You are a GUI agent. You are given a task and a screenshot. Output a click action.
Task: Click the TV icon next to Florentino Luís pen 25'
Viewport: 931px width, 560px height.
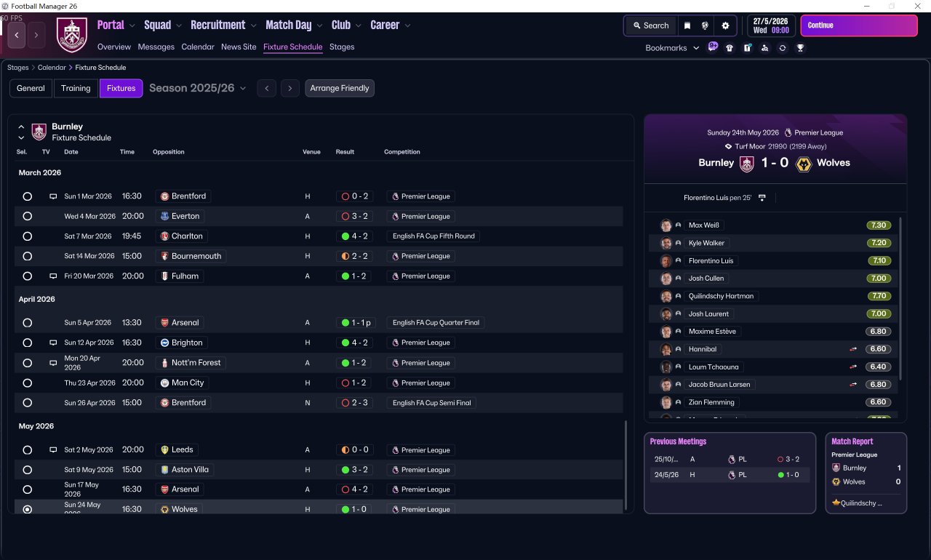coord(762,198)
